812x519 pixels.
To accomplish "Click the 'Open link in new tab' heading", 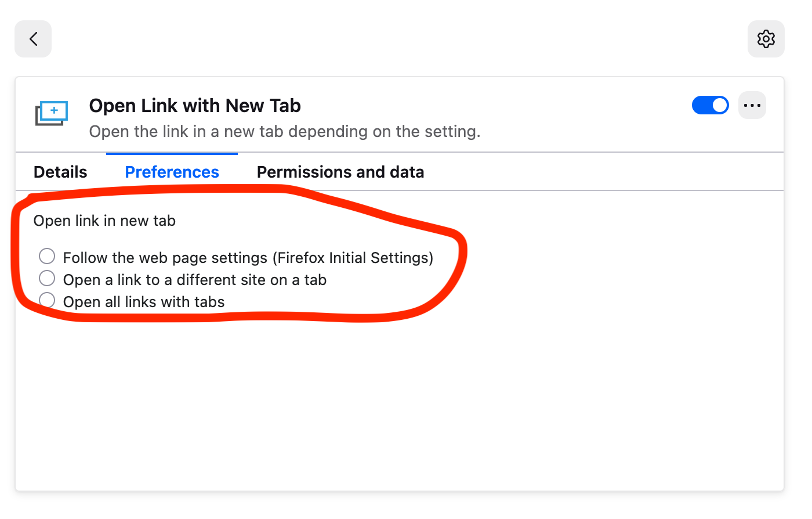I will [104, 221].
